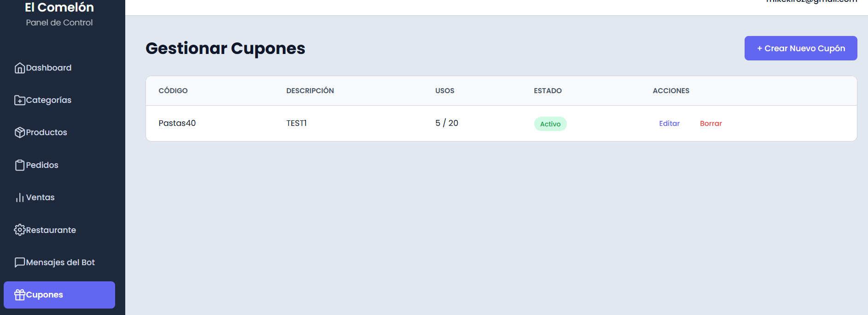Delete the Pastas40 coupon with Borrar
Viewport: 868px width, 315px height.
tap(711, 124)
